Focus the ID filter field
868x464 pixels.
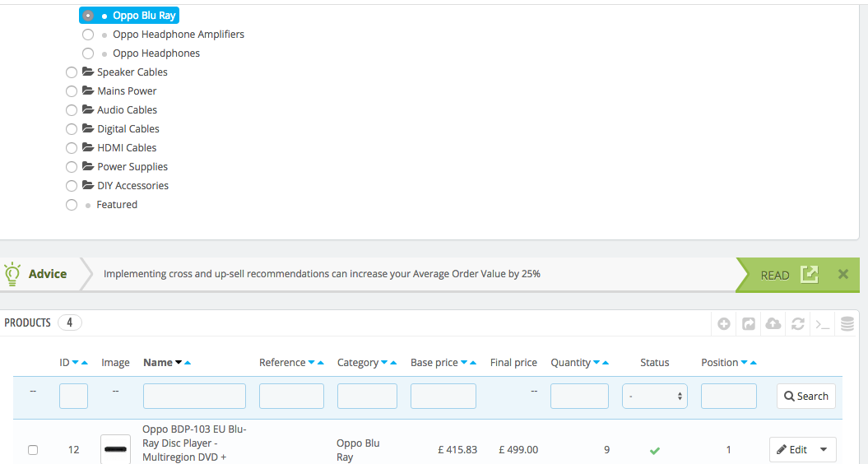pos(73,396)
